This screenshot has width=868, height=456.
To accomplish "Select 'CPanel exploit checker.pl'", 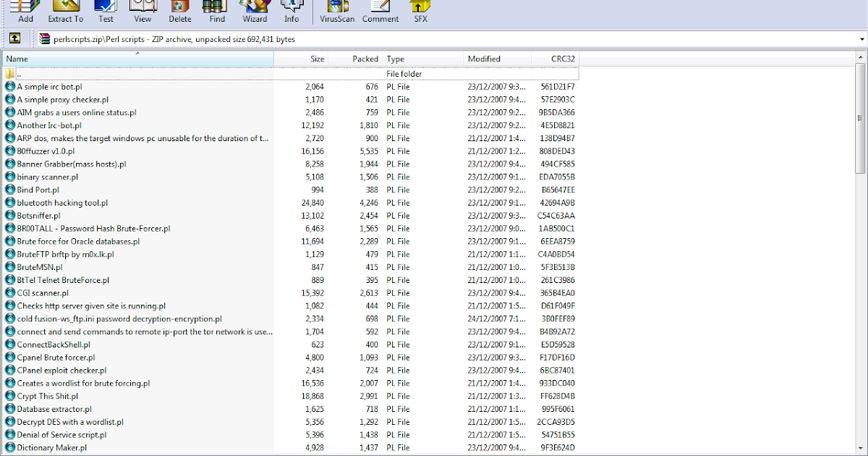I will (x=61, y=371).
